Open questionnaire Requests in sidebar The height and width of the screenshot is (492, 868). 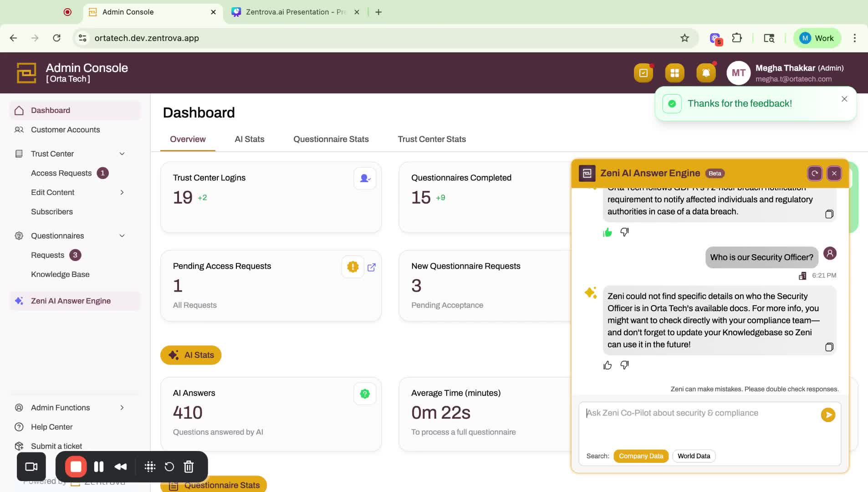pos(48,255)
